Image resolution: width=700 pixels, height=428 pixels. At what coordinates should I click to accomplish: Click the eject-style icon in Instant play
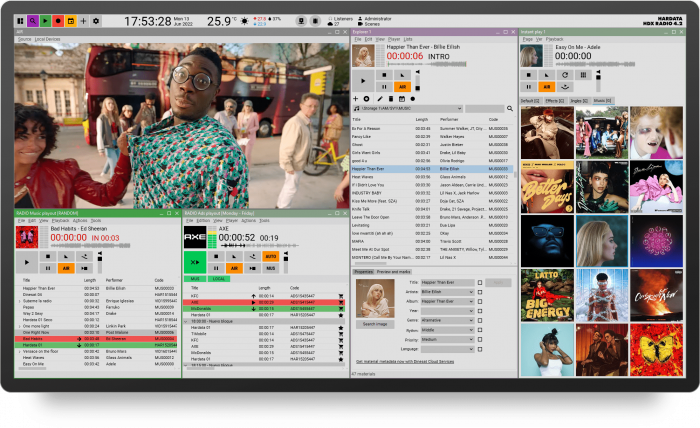[x=565, y=87]
